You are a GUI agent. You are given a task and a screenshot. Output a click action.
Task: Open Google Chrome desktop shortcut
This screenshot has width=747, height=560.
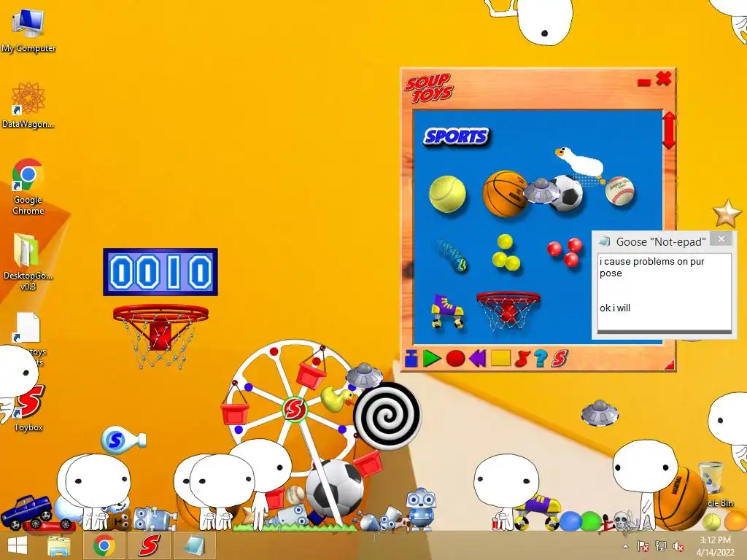click(x=28, y=187)
